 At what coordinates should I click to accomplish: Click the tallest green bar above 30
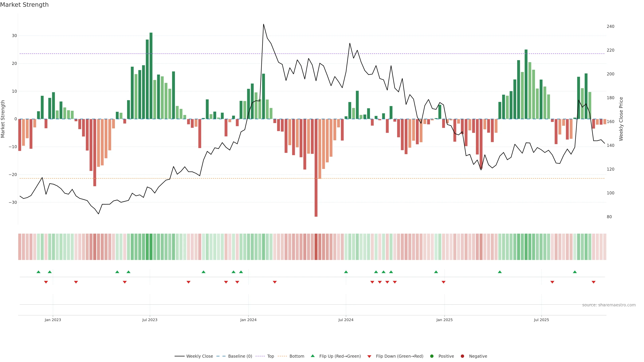(151, 75)
